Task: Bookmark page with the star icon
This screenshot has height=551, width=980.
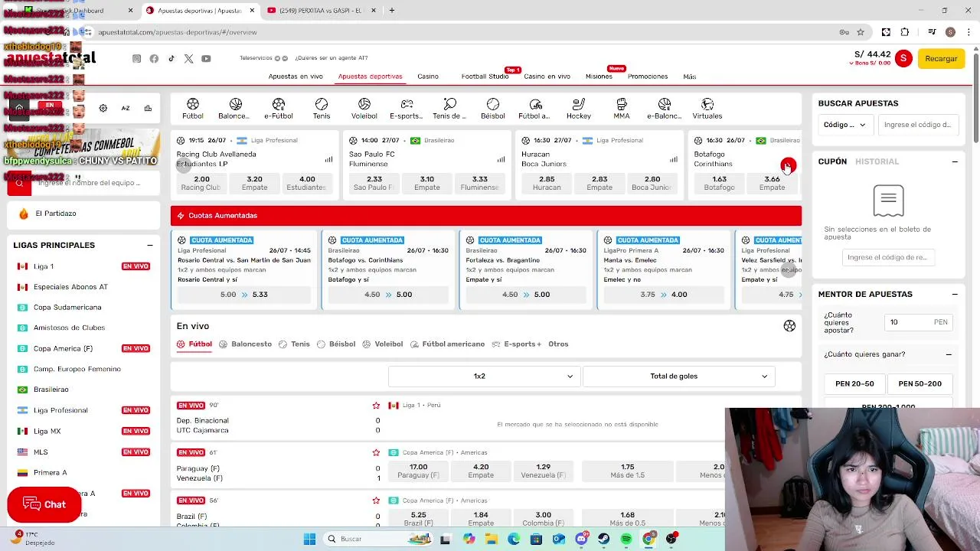Action: coord(861,32)
